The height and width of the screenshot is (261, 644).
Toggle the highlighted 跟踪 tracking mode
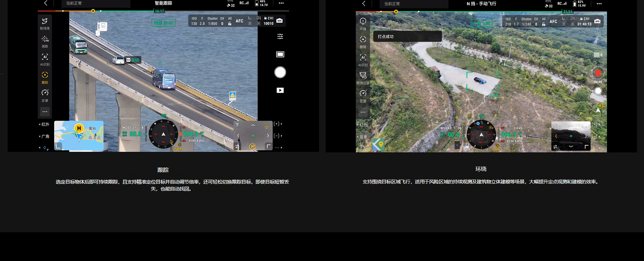coord(45,77)
